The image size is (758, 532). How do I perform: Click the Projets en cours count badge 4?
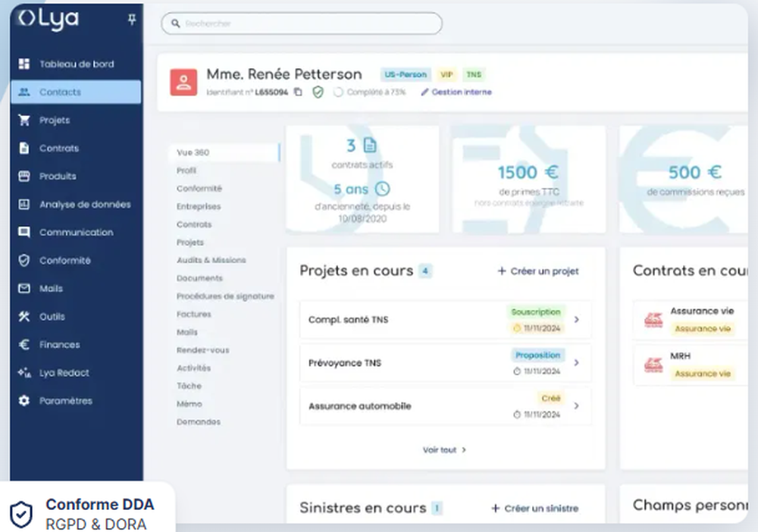[x=425, y=271]
